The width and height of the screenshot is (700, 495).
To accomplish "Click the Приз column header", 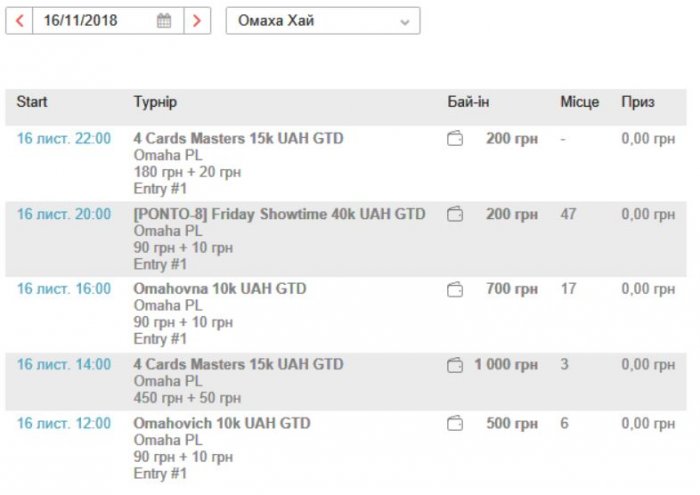I will point(638,102).
